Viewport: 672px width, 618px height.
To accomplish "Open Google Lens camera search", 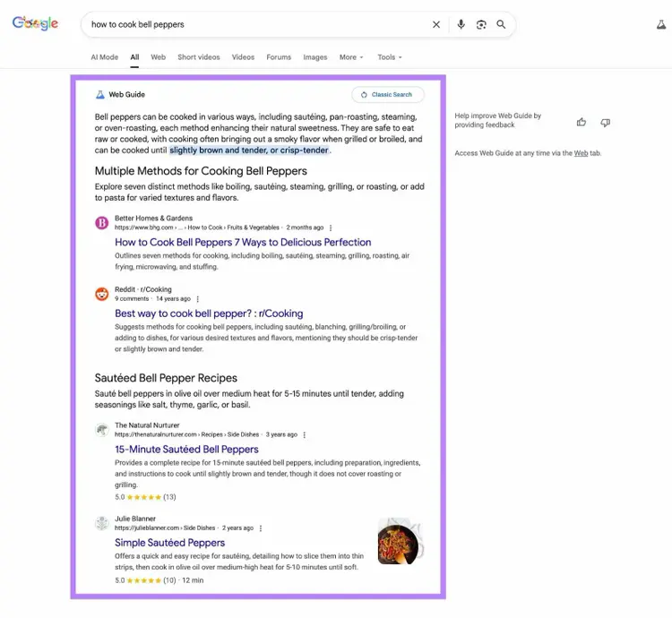I will (x=481, y=24).
